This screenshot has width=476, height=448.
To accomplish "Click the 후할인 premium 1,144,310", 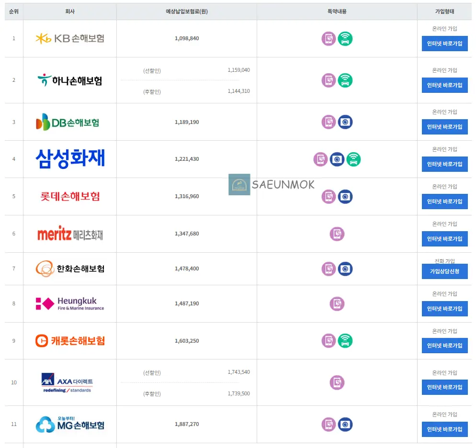I will (239, 91).
